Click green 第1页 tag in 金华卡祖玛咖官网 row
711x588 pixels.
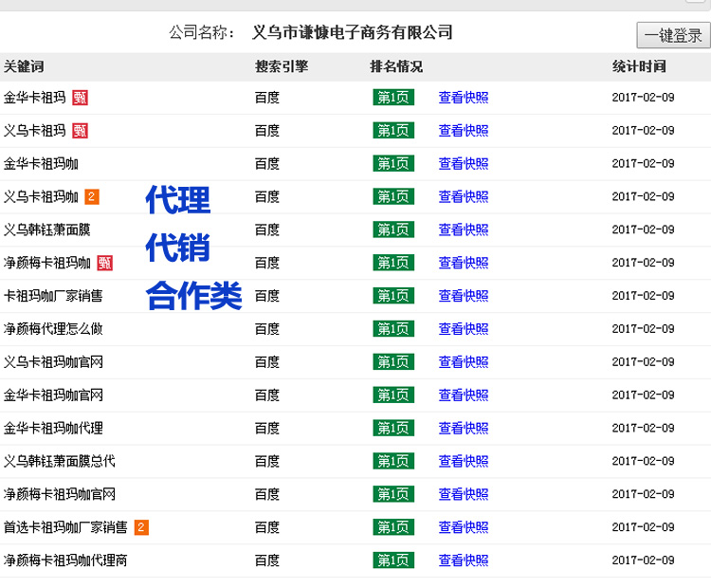point(393,395)
